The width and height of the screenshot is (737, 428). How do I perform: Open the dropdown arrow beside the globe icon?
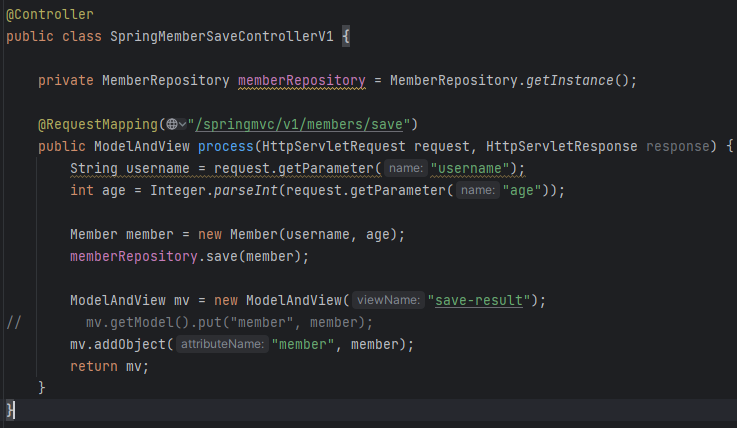[182, 125]
